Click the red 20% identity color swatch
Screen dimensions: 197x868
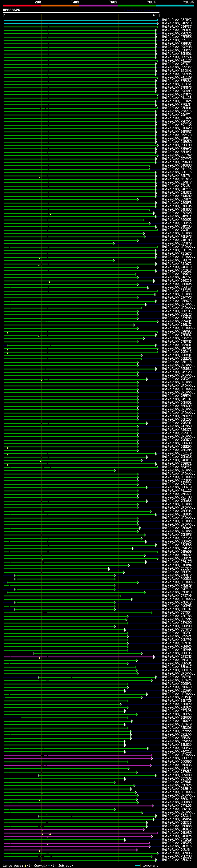(22, 6)
